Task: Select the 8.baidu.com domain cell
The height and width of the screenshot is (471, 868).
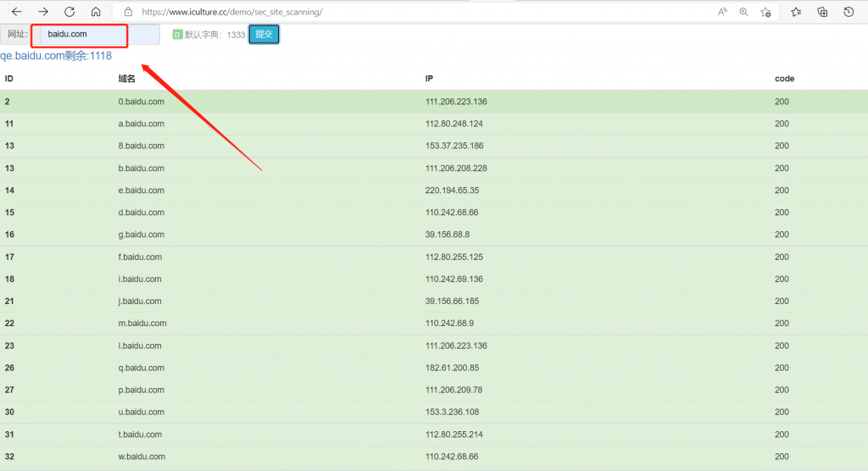Action: click(x=142, y=146)
